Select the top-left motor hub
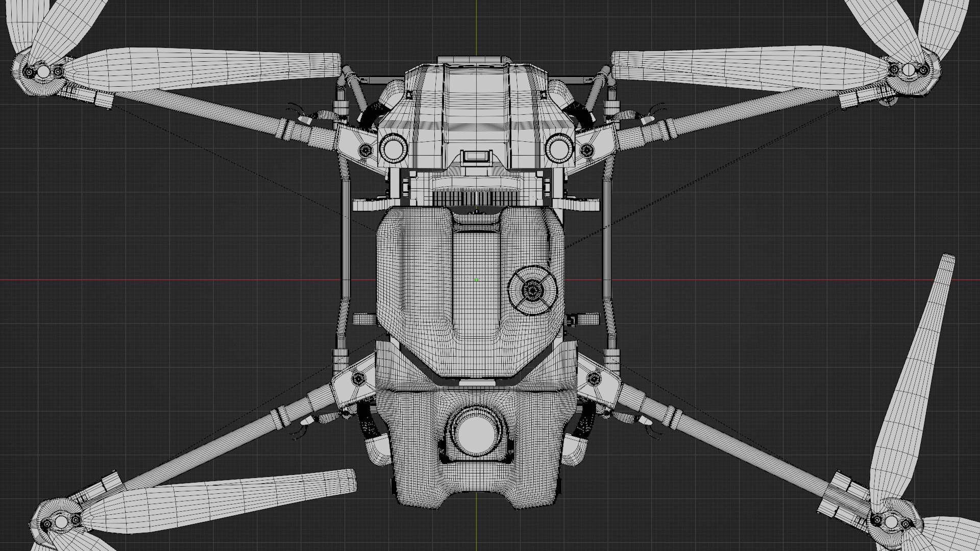980x551 pixels. point(44,72)
